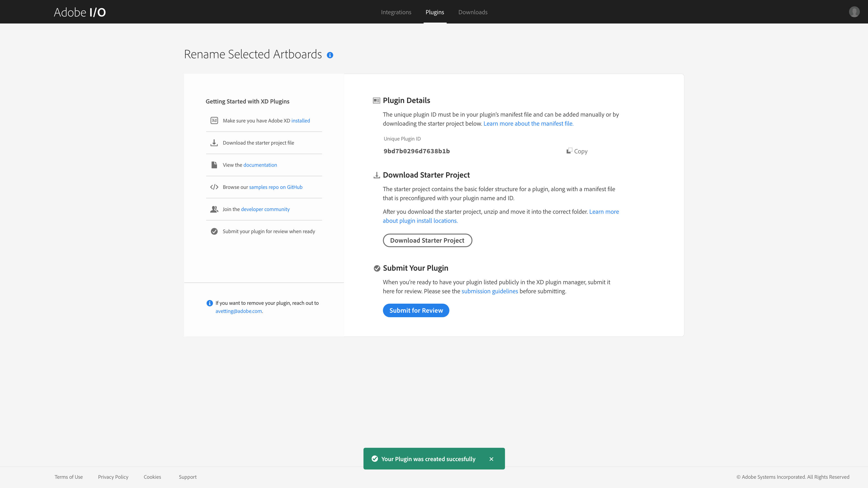
Task: Open Cookies footer link
Action: click(x=152, y=477)
